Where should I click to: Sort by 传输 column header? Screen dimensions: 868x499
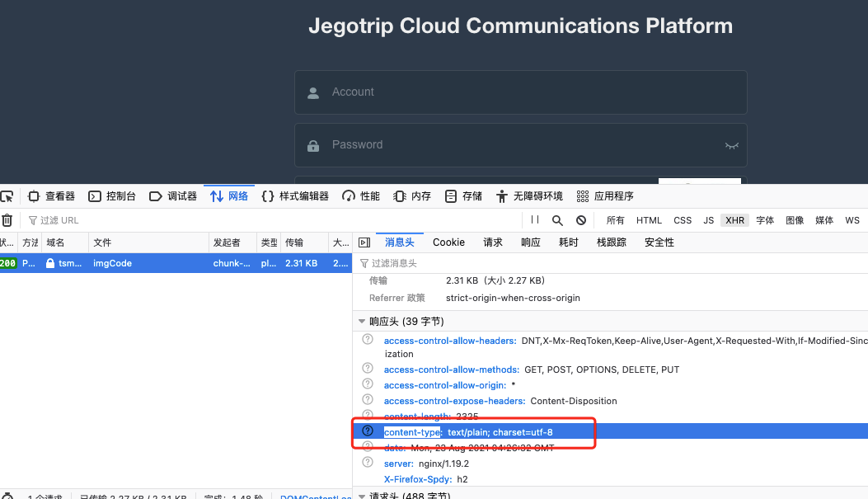tap(304, 242)
